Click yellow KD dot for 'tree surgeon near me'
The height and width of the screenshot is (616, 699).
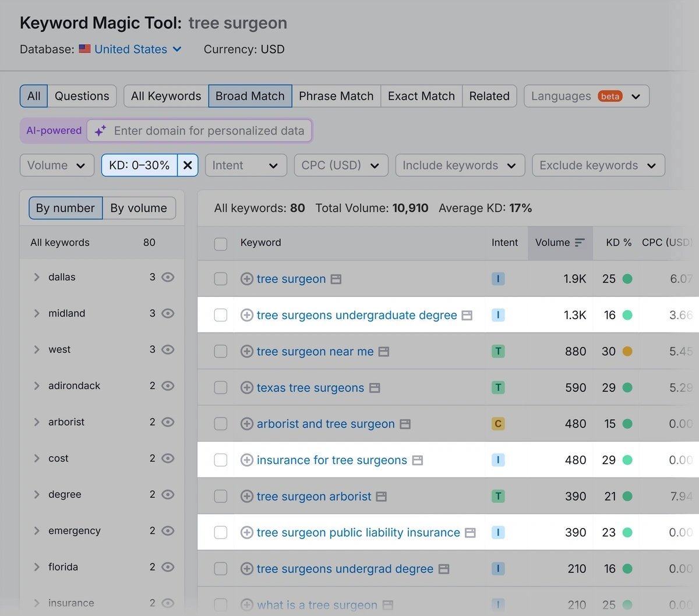(x=627, y=351)
